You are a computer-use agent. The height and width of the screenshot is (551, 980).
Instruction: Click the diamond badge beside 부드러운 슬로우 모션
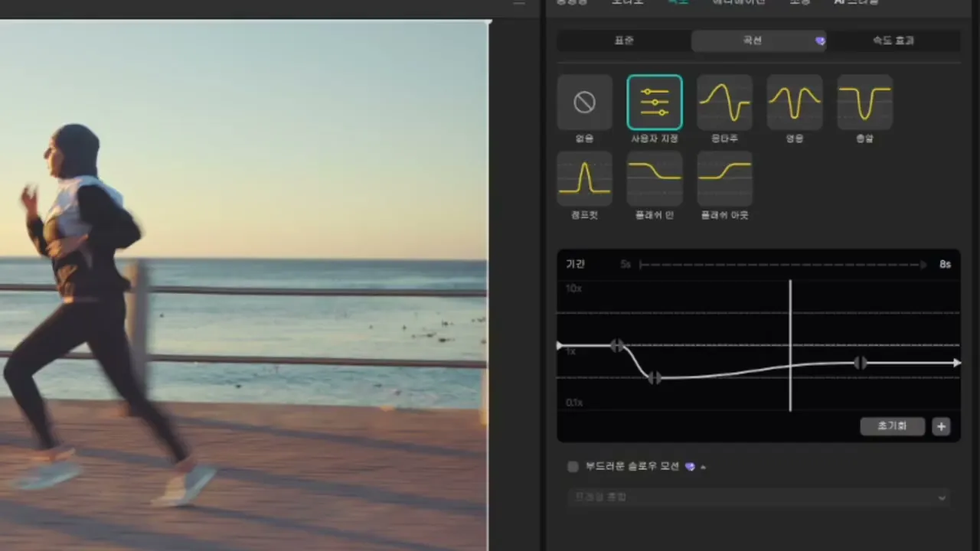pos(690,466)
